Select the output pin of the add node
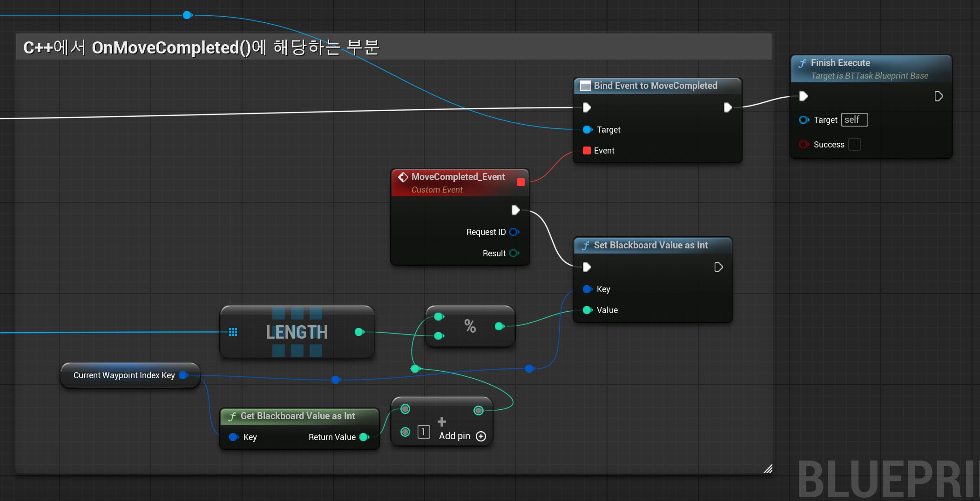 tap(479, 410)
